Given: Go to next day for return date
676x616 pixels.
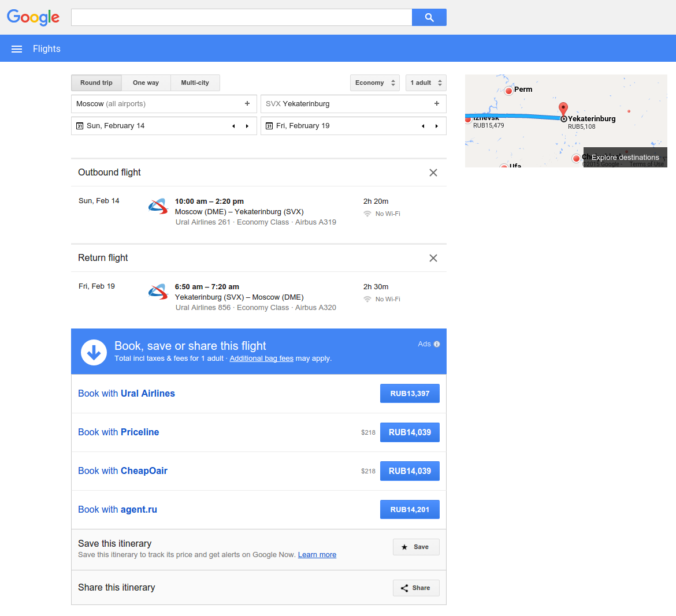Looking at the screenshot, I should tap(437, 126).
